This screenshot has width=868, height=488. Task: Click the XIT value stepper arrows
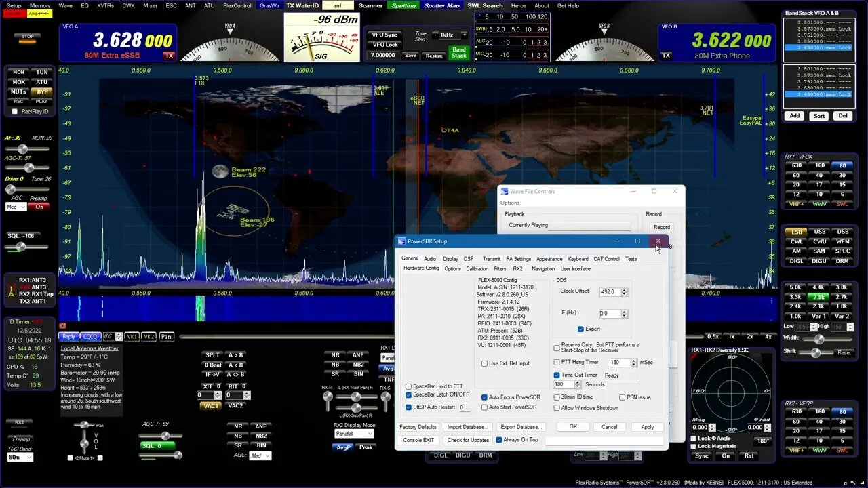218,395
